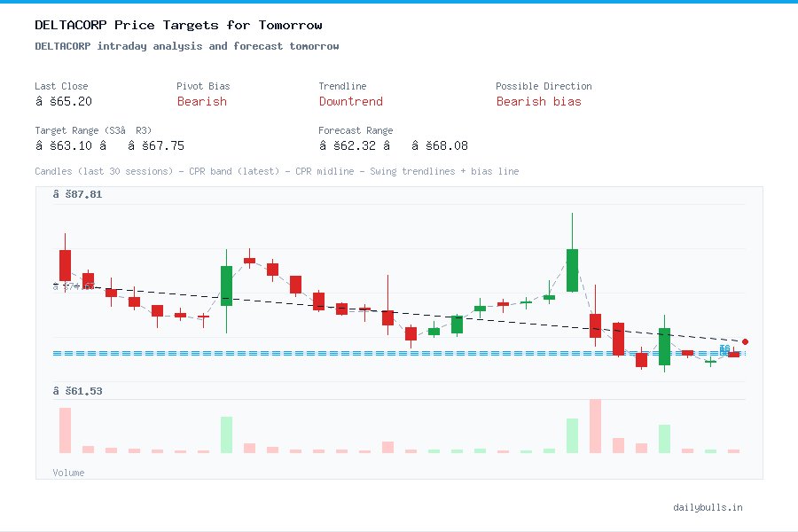
Task: Click the forecast range low value 62.32
Action: [348, 145]
